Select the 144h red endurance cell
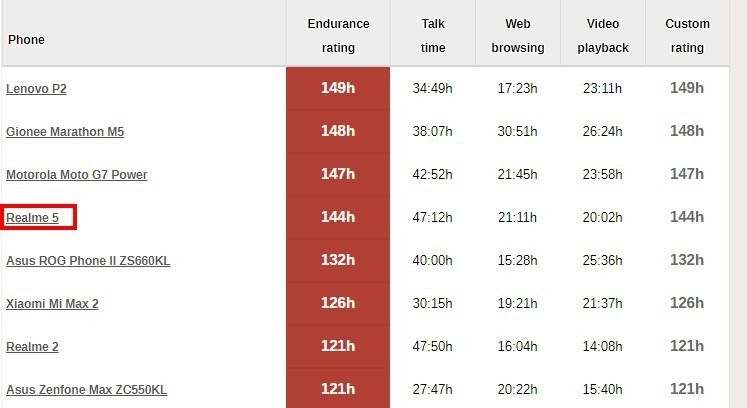The height and width of the screenshot is (408, 747). [338, 217]
